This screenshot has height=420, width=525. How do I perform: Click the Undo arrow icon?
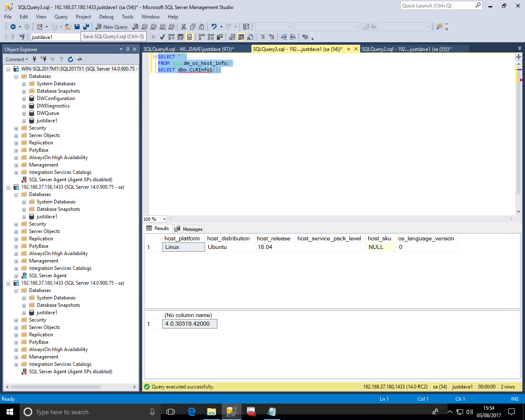click(214, 27)
